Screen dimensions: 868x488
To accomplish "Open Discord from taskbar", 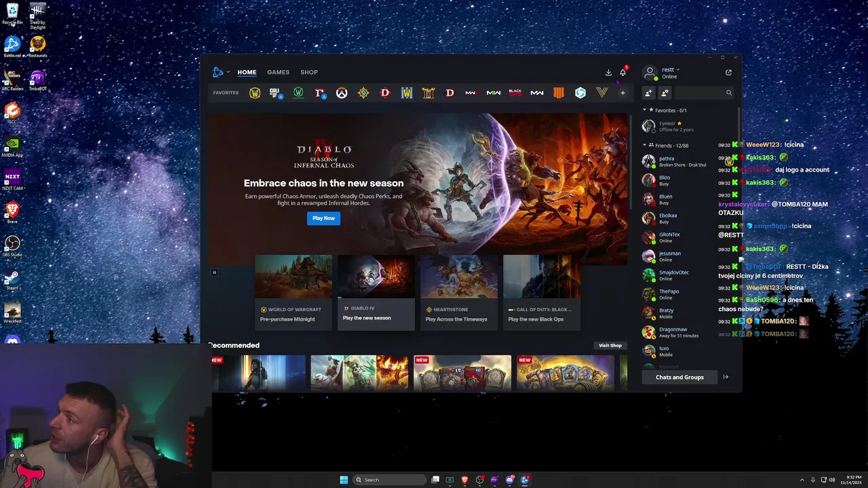I will click(509, 480).
